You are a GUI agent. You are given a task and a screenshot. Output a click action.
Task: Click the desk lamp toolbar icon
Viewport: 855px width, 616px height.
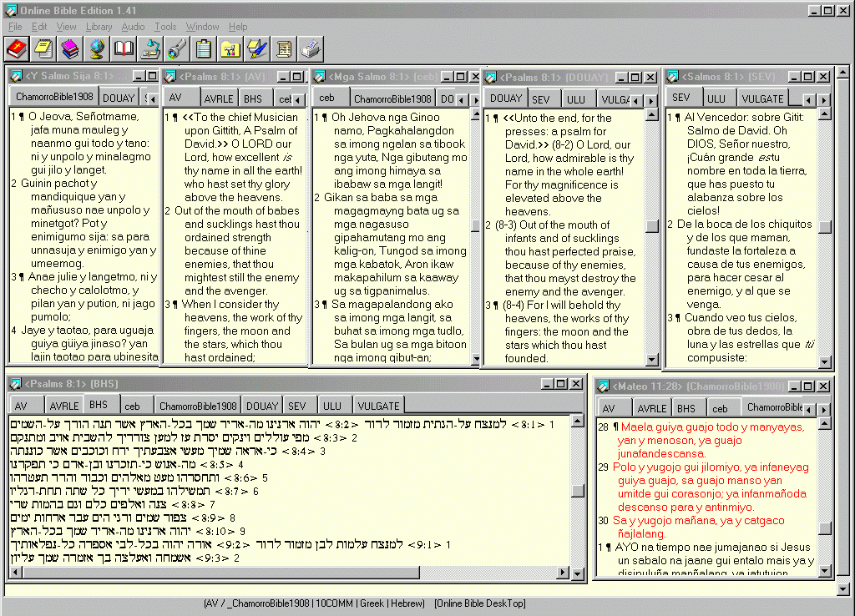click(x=150, y=49)
